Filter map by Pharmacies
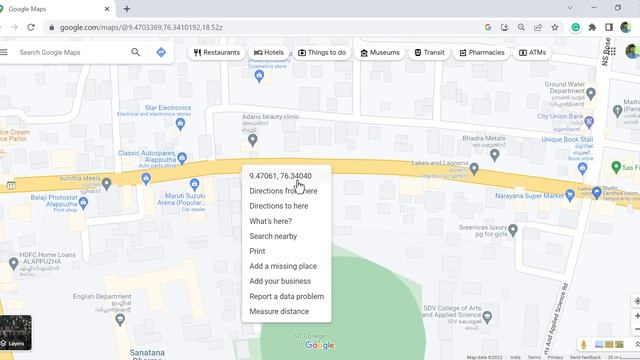This screenshot has width=640, height=360. click(482, 52)
